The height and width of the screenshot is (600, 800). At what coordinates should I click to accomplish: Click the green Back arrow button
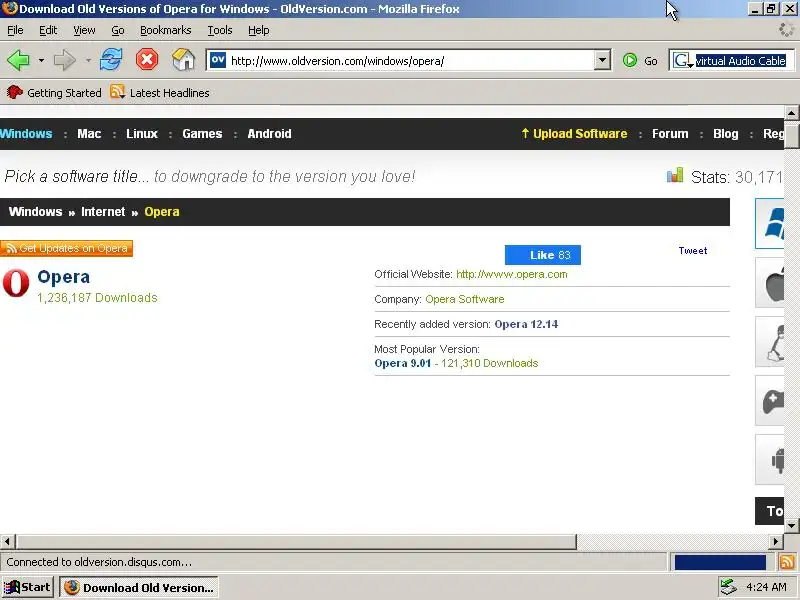[x=18, y=60]
